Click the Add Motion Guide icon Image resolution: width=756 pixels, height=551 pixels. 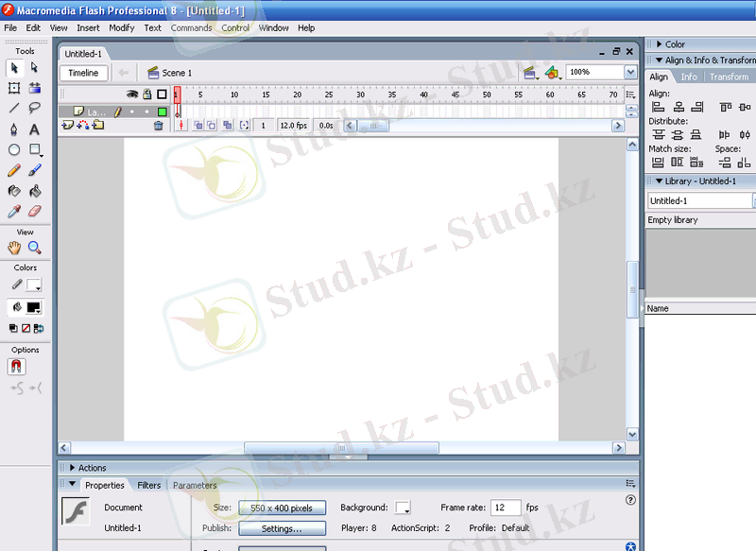[83, 126]
